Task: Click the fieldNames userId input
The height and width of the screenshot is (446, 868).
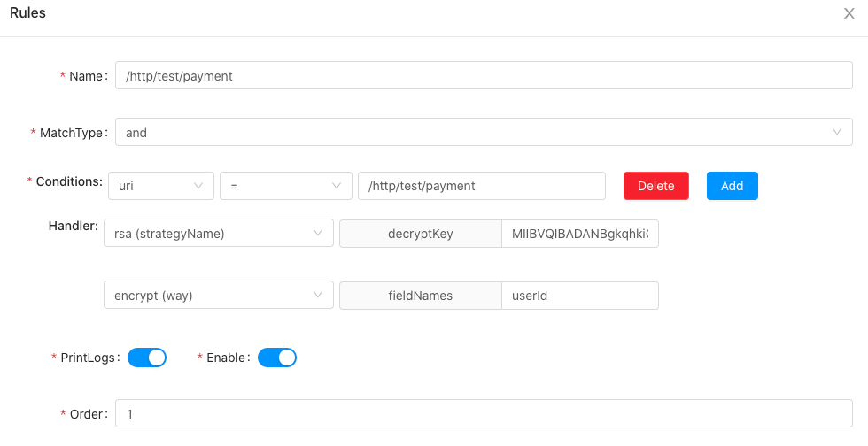Action: [579, 296]
